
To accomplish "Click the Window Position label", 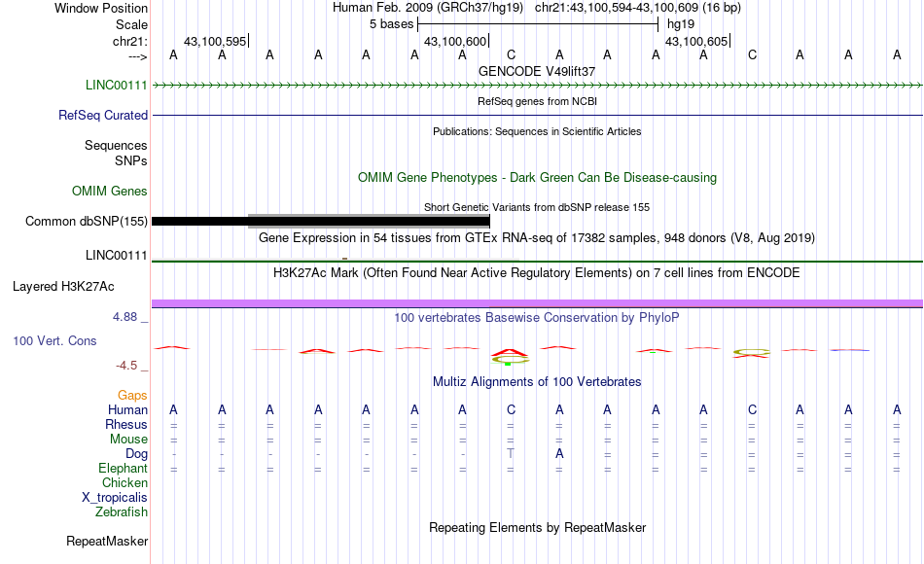I will click(x=101, y=8).
